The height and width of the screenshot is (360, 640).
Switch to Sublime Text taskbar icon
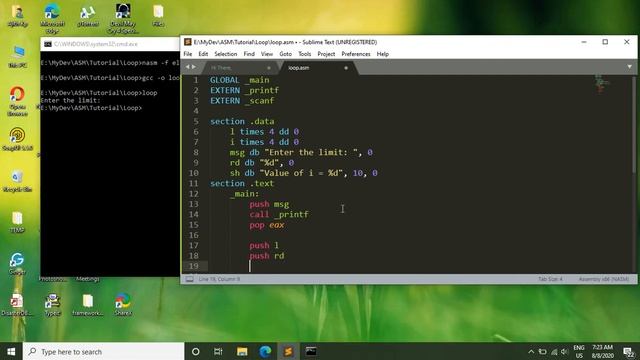[x=288, y=351]
